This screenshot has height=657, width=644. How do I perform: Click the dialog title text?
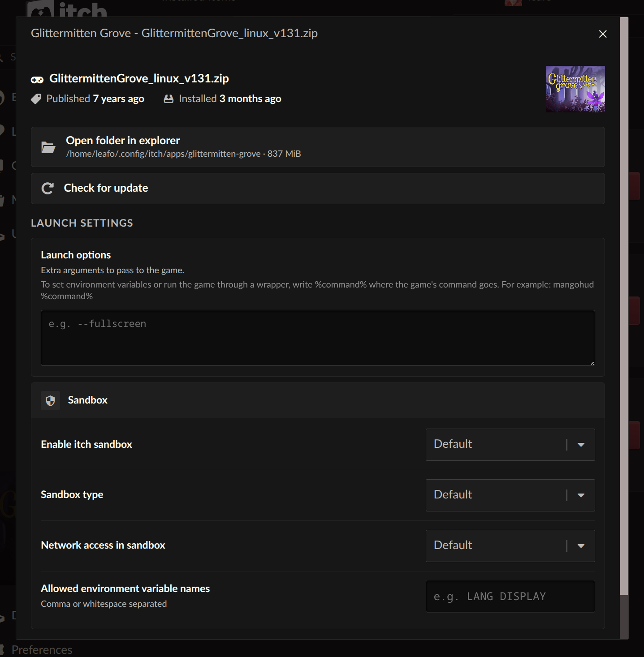tap(174, 33)
